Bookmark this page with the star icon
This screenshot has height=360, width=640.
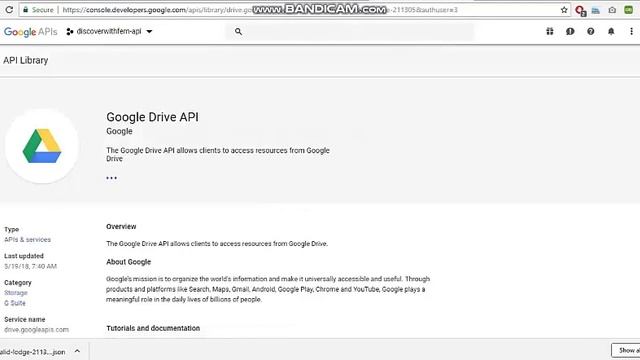564,10
